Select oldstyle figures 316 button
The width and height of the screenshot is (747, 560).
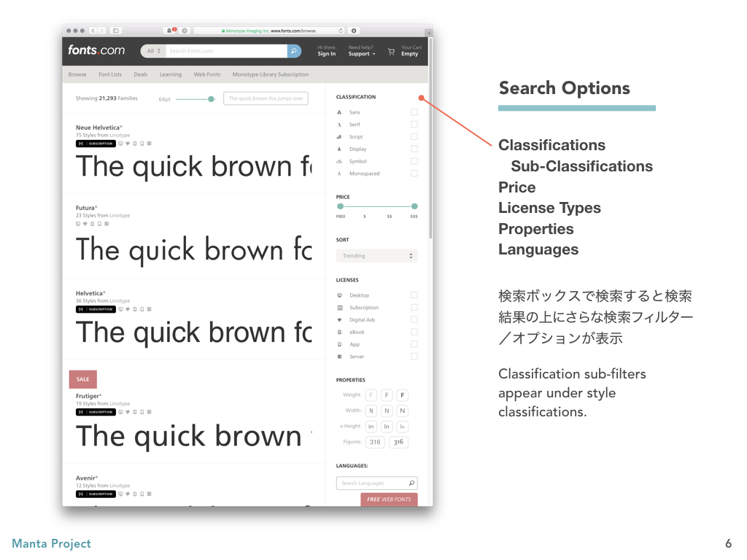pos(399,442)
